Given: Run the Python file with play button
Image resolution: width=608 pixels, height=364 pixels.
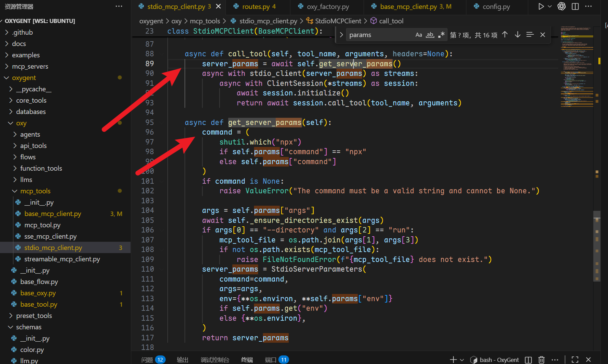Looking at the screenshot, I should pyautogui.click(x=541, y=7).
